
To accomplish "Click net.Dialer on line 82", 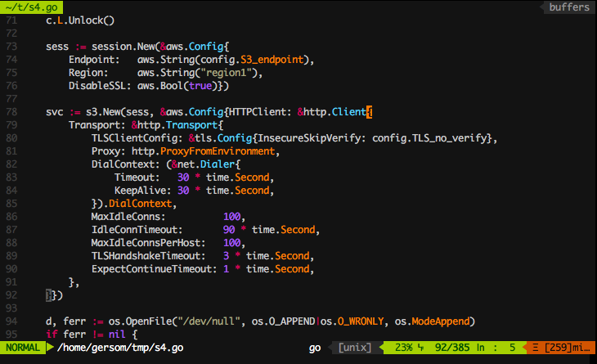I will coord(206,164).
